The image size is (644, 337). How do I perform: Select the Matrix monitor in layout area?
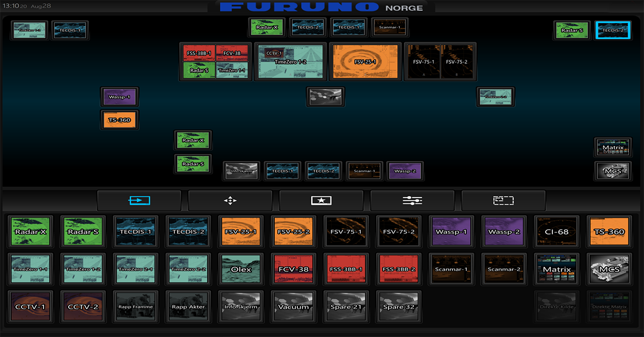613,147
